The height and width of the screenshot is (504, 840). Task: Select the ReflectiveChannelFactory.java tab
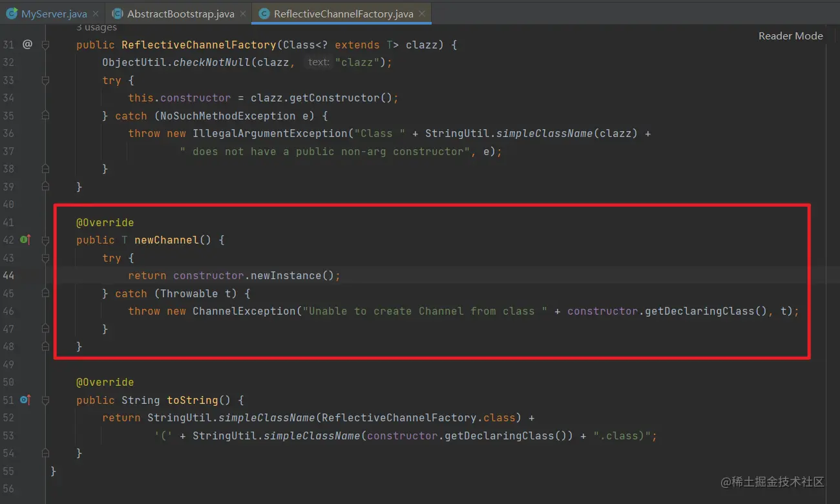point(342,14)
